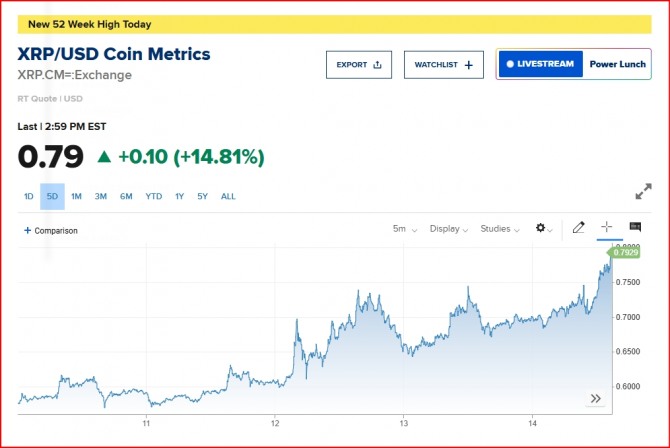Expand chart to fullscreen
This screenshot has width=670, height=448.
[x=643, y=192]
